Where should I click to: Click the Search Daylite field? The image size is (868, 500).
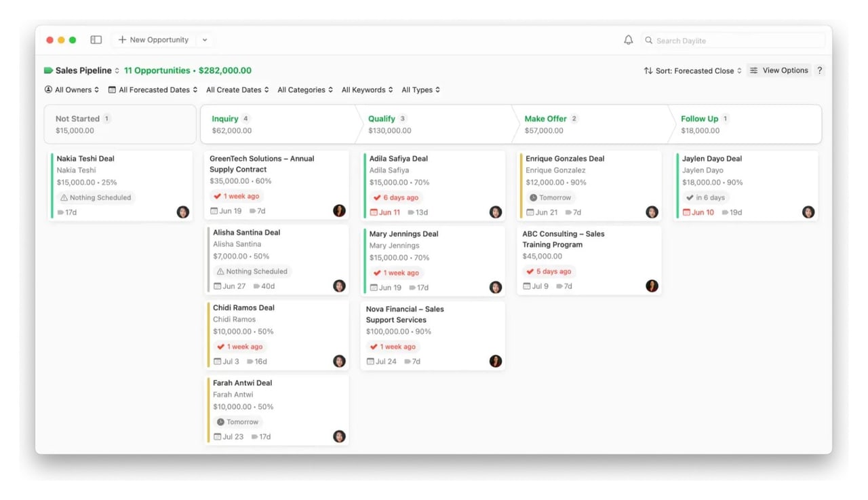734,41
